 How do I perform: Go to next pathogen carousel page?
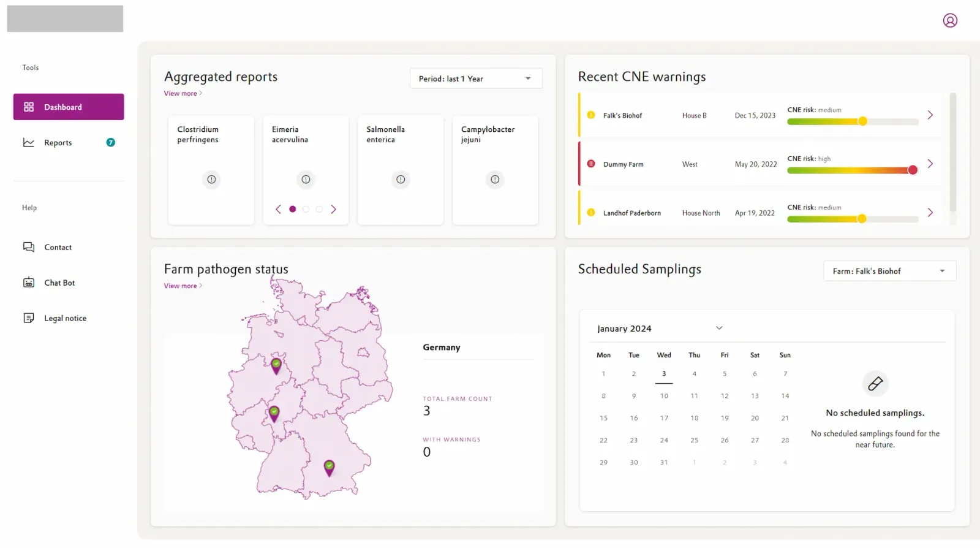coord(333,209)
